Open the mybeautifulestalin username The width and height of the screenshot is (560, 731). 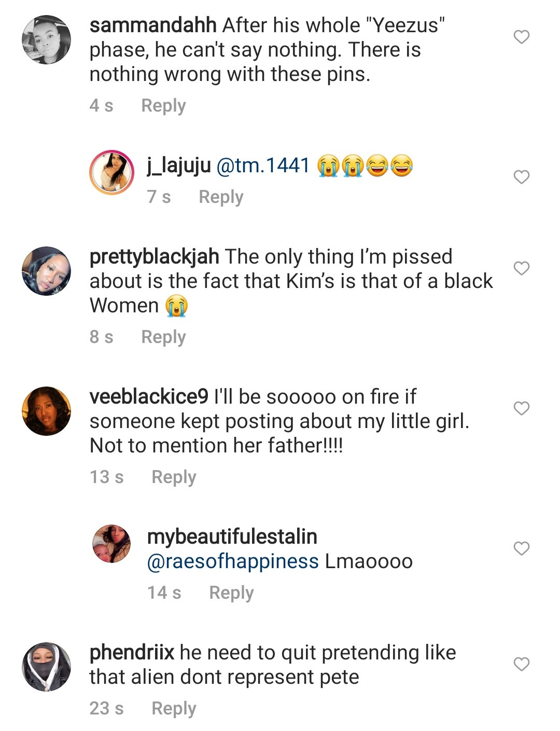pos(232,536)
